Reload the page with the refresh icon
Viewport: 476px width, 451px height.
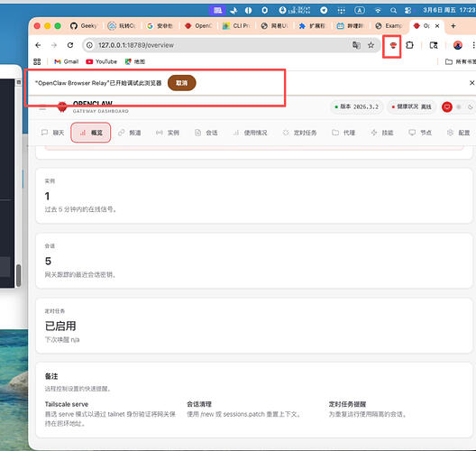click(x=70, y=45)
